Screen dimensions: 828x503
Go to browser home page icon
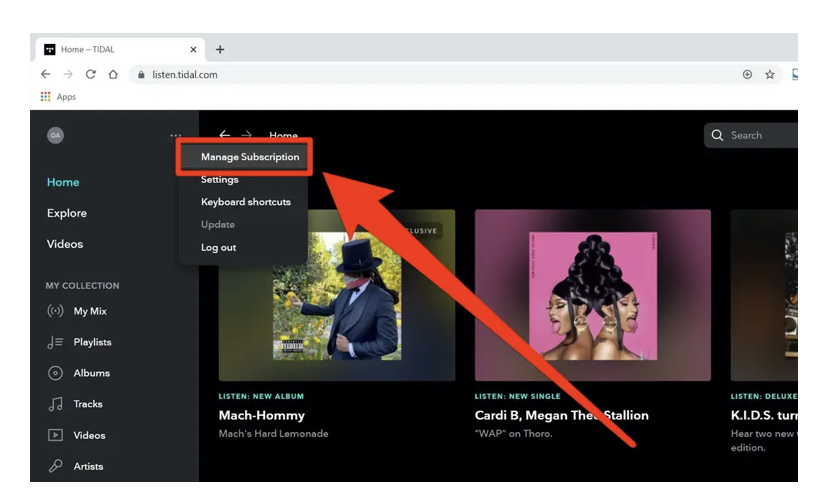tap(113, 74)
